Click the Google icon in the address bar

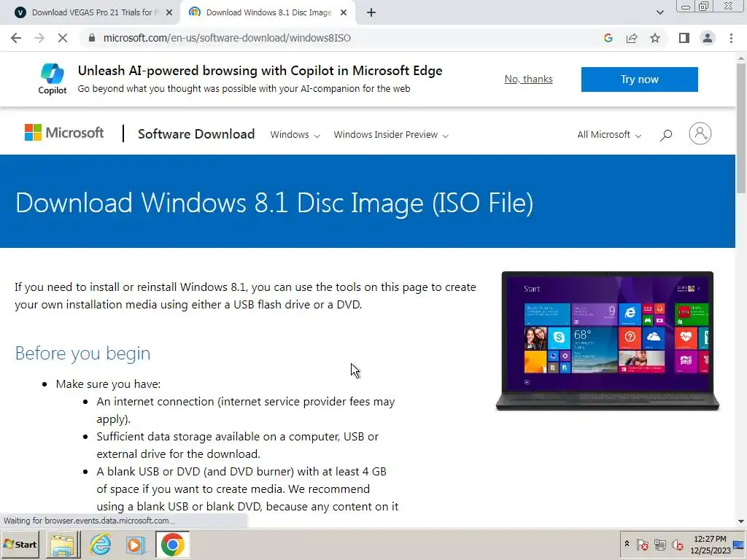[608, 38]
